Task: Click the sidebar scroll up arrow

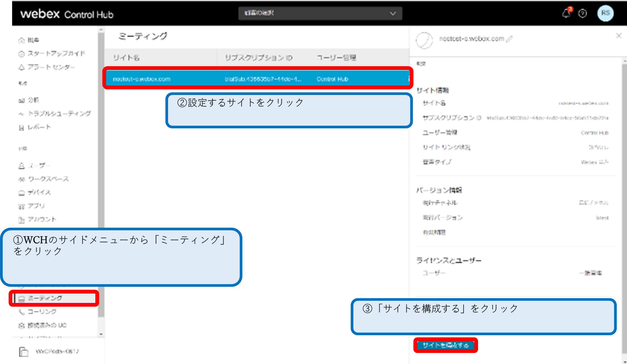Action: pyautogui.click(x=101, y=29)
